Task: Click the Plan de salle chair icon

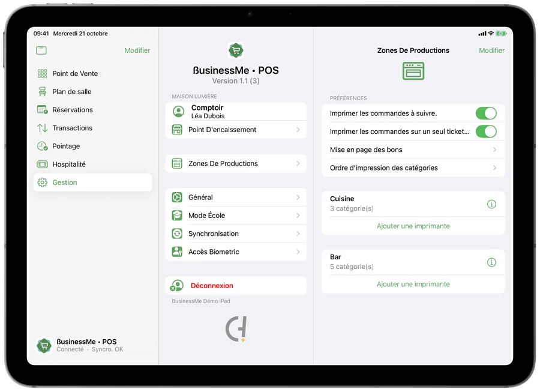Action: 43,92
